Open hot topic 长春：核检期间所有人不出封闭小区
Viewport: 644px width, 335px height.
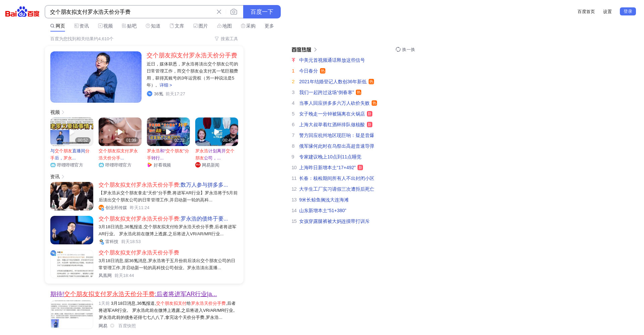click(x=337, y=179)
